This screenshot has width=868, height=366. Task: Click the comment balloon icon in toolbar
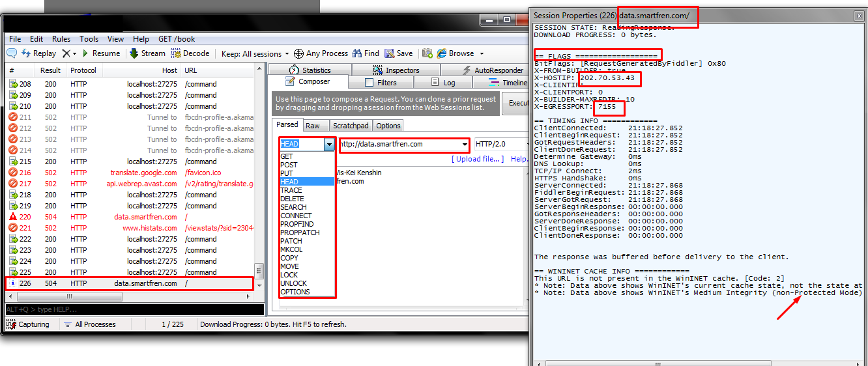(x=12, y=53)
